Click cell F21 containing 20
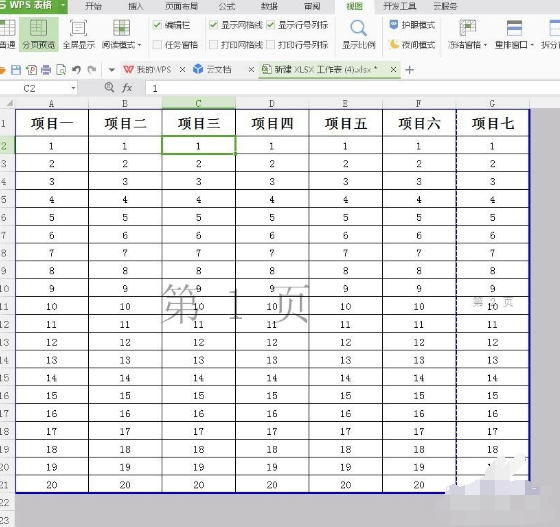The image size is (560, 527). pyautogui.click(x=419, y=485)
